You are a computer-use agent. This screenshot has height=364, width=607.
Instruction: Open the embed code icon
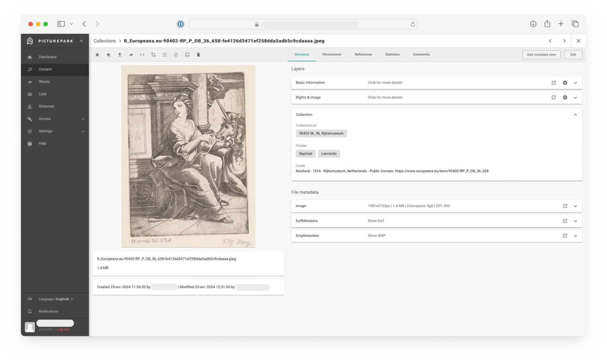(x=142, y=55)
